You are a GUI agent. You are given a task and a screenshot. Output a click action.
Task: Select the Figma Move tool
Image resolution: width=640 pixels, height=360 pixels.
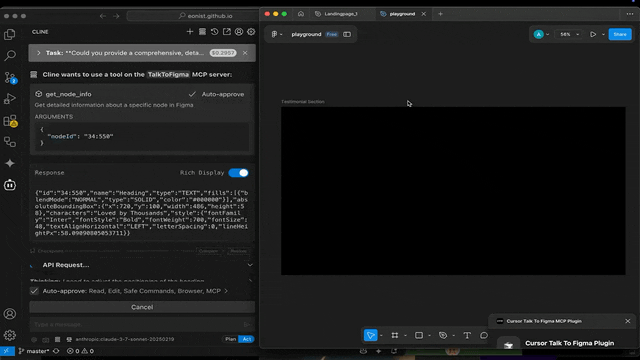click(x=370, y=335)
